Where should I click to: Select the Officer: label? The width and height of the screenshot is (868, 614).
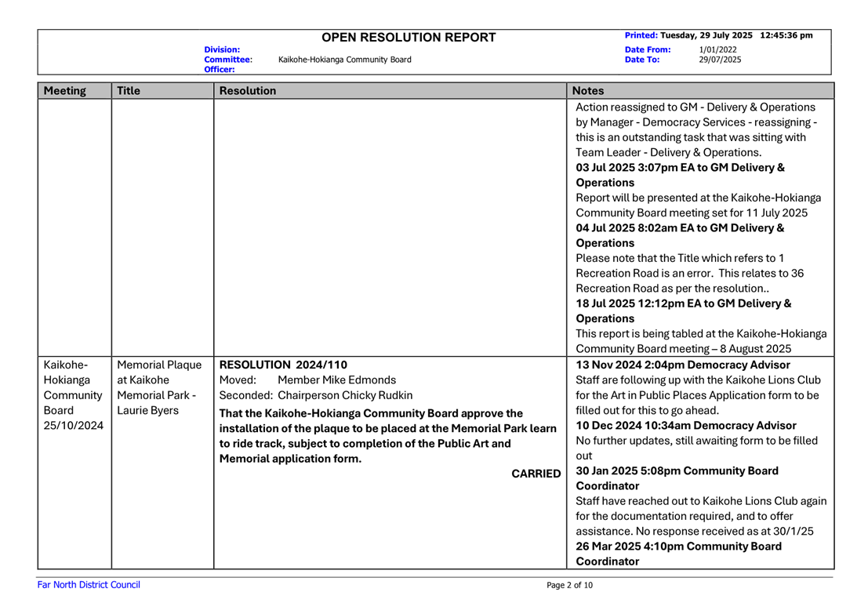(220, 70)
